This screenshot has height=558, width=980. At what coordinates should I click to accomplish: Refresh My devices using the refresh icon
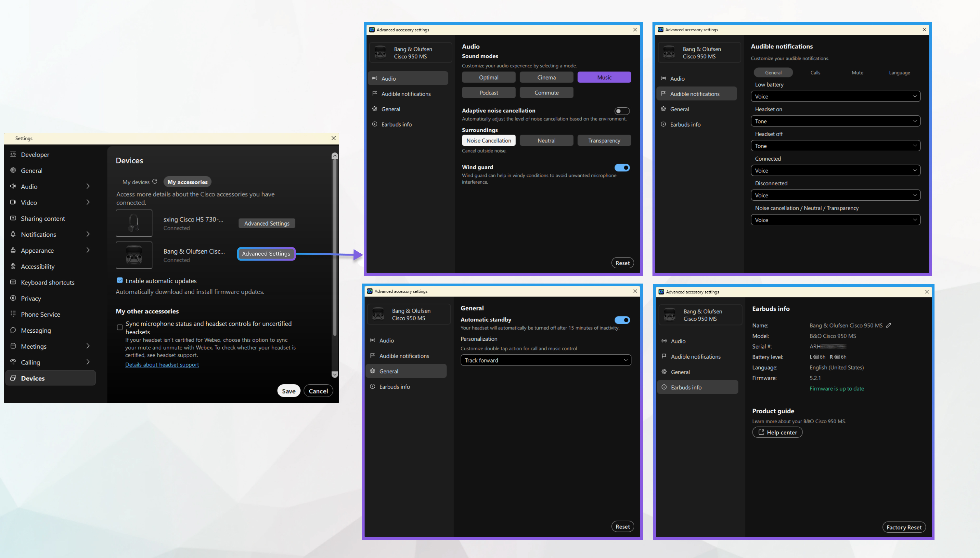click(x=155, y=181)
